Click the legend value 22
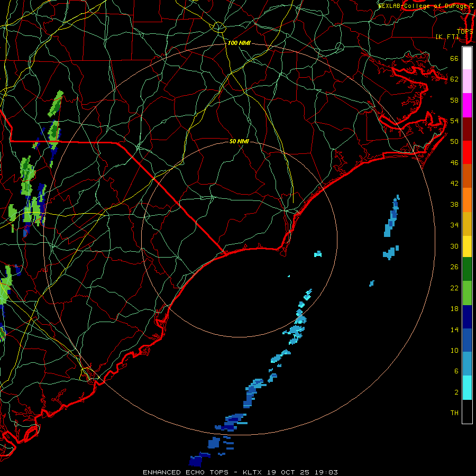Screen dimensions: 476x476 coord(454,288)
